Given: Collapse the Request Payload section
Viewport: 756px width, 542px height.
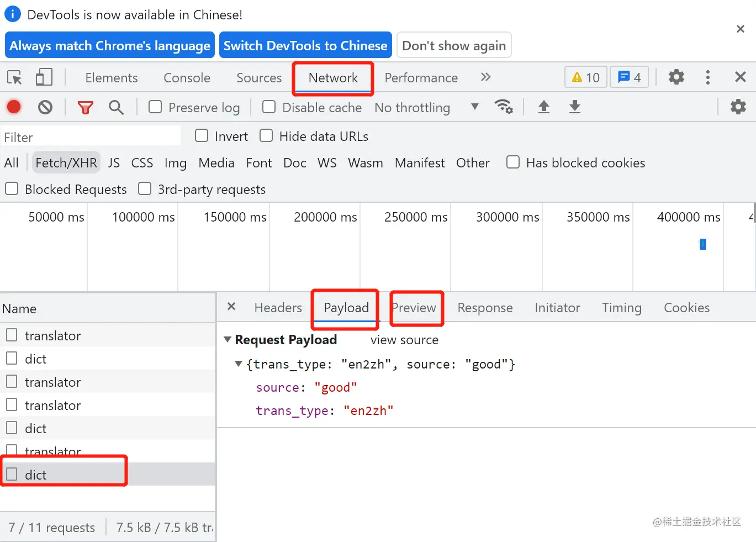Looking at the screenshot, I should click(228, 339).
